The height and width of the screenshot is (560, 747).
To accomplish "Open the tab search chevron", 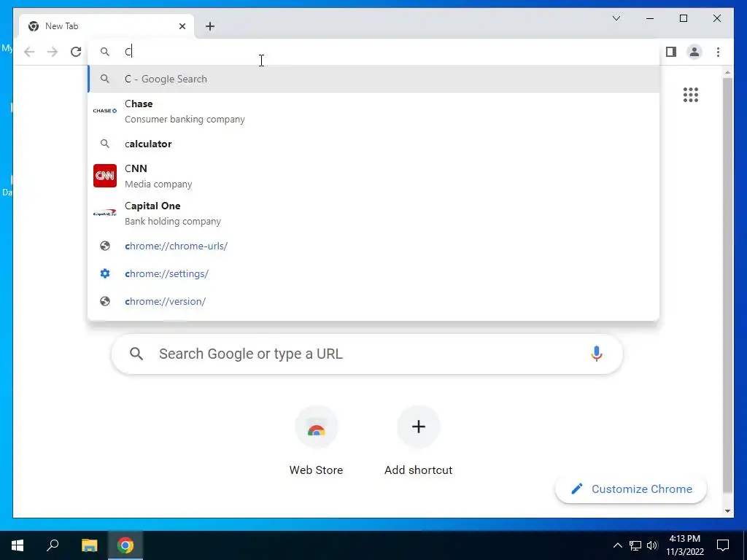I will click(x=616, y=18).
